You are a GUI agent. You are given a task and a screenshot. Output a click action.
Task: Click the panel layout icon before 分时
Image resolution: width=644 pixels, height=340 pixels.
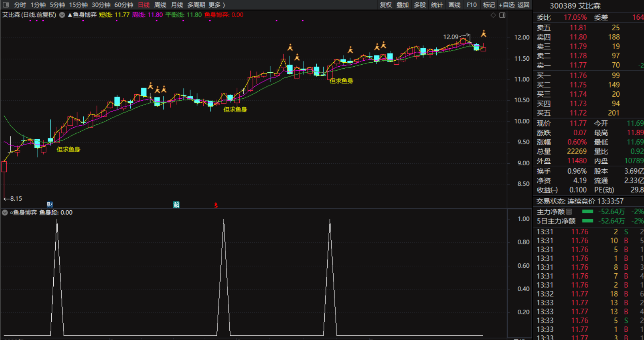[x=6, y=5]
